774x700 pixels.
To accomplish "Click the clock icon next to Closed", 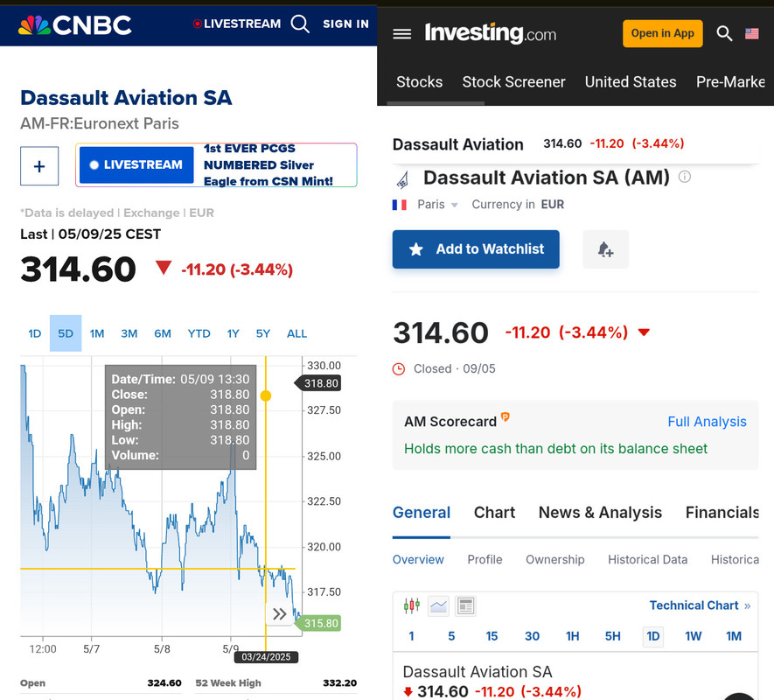I will [x=398, y=369].
